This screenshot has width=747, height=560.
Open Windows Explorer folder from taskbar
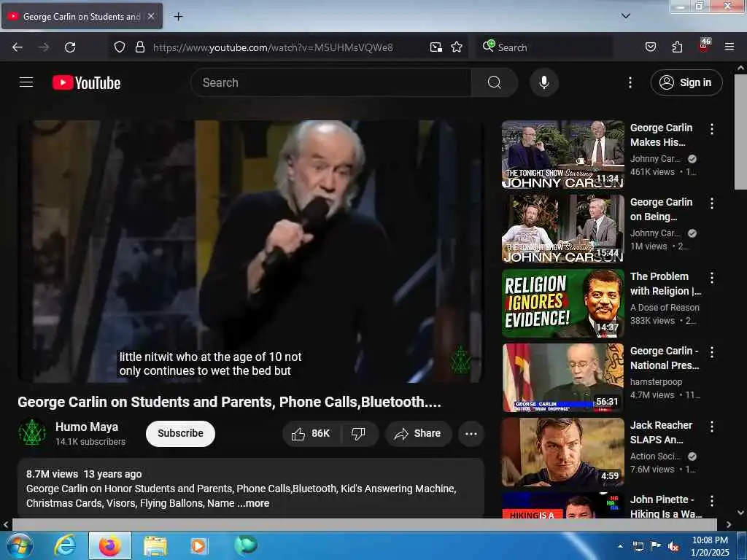[155, 545]
